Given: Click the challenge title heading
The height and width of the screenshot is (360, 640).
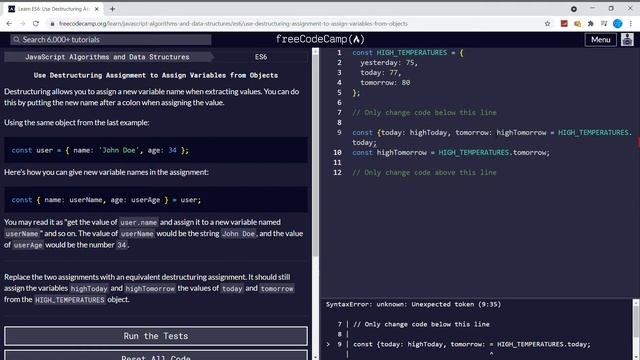Looking at the screenshot, I should (156, 75).
